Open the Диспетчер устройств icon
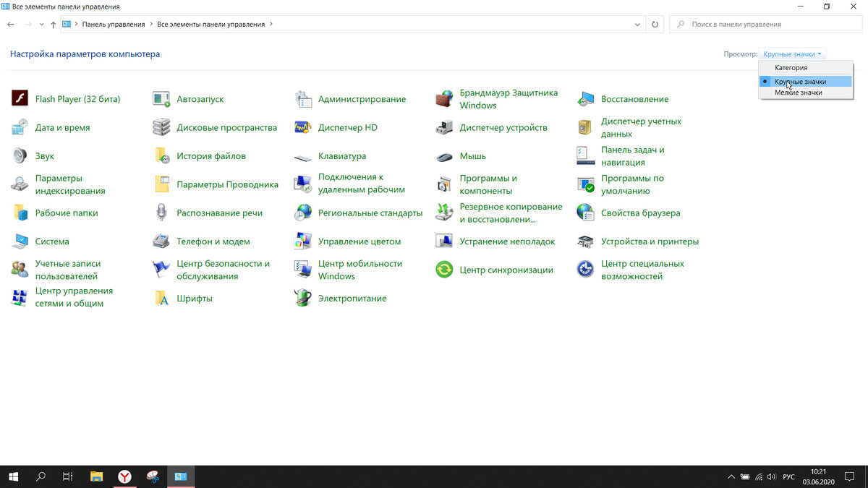Viewport: 868px width, 488px height. 444,127
